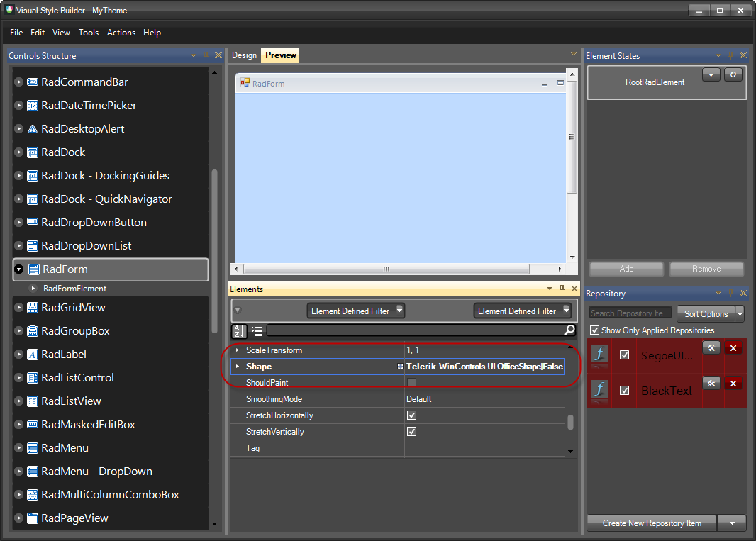Expand the Shape property
This screenshot has height=541, width=756.
point(237,367)
